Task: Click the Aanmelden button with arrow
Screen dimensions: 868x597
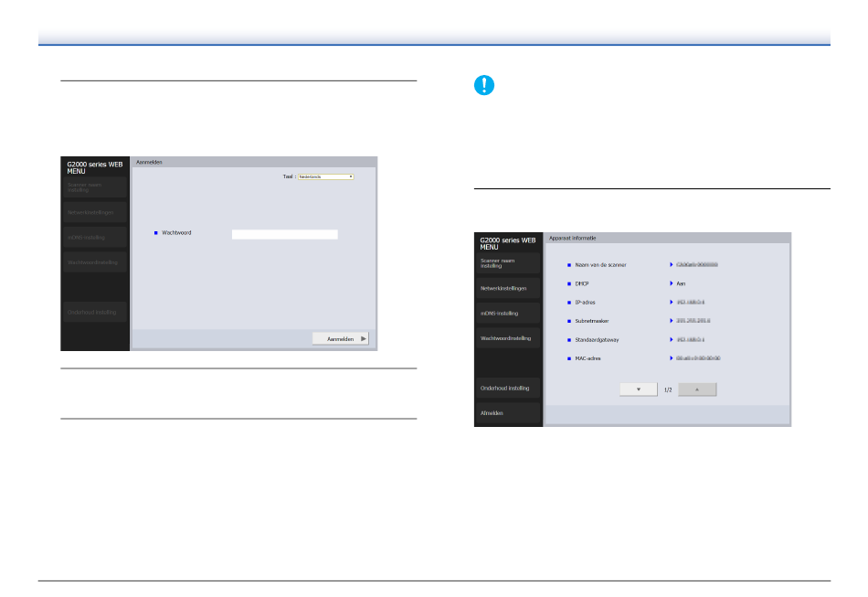Action: point(341,338)
